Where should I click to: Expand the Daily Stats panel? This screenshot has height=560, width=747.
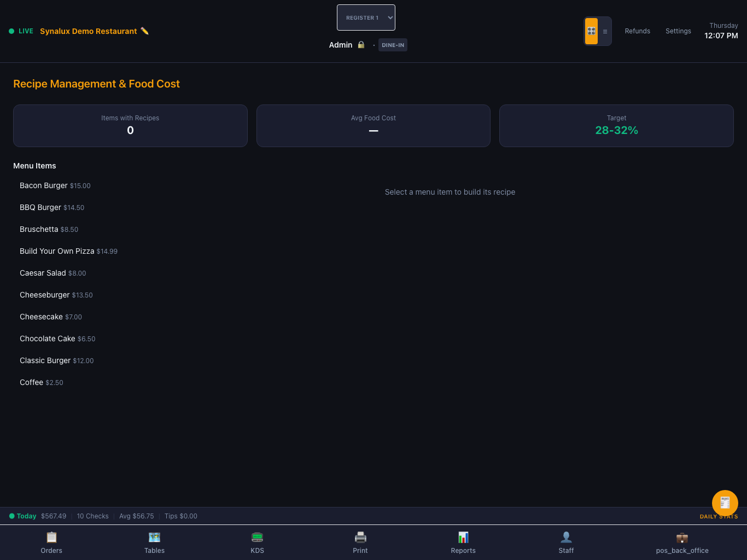pos(719,516)
